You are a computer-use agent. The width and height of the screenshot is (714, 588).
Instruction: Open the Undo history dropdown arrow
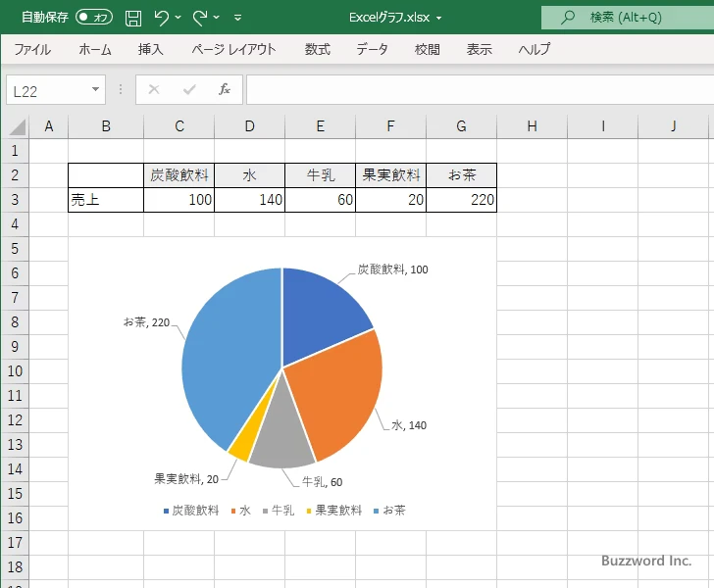(178, 18)
